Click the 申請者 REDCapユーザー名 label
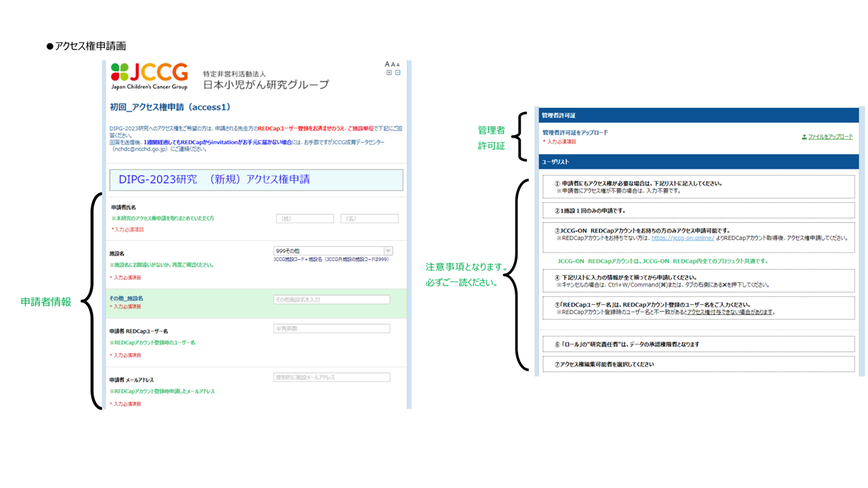Screen dimensions: 868x488 (138, 331)
